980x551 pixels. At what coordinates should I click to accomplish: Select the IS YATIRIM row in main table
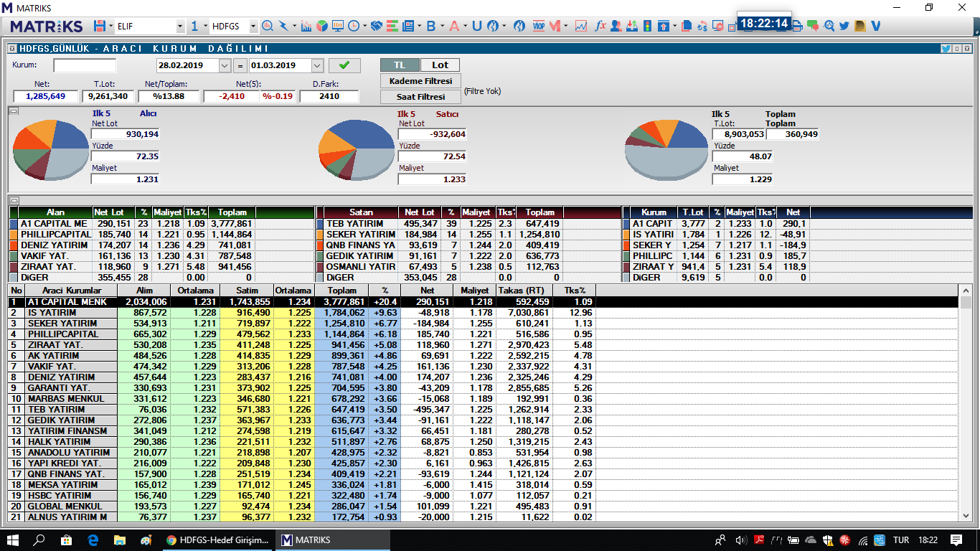pyautogui.click(x=484, y=313)
